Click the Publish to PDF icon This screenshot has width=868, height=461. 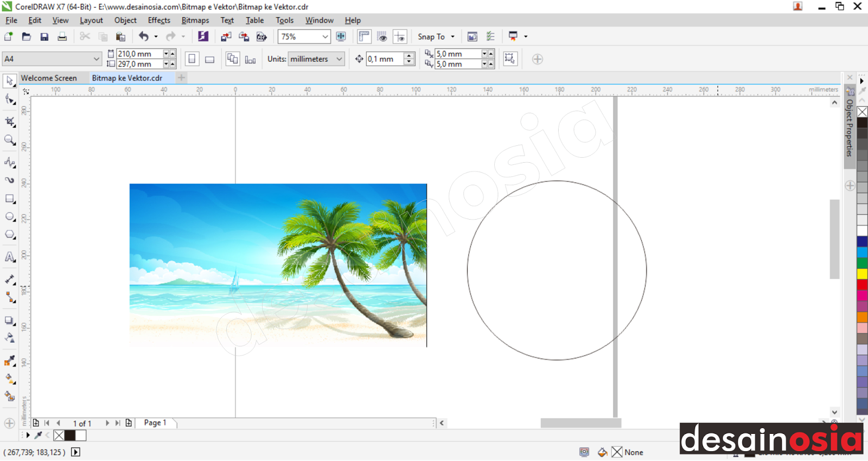click(261, 37)
